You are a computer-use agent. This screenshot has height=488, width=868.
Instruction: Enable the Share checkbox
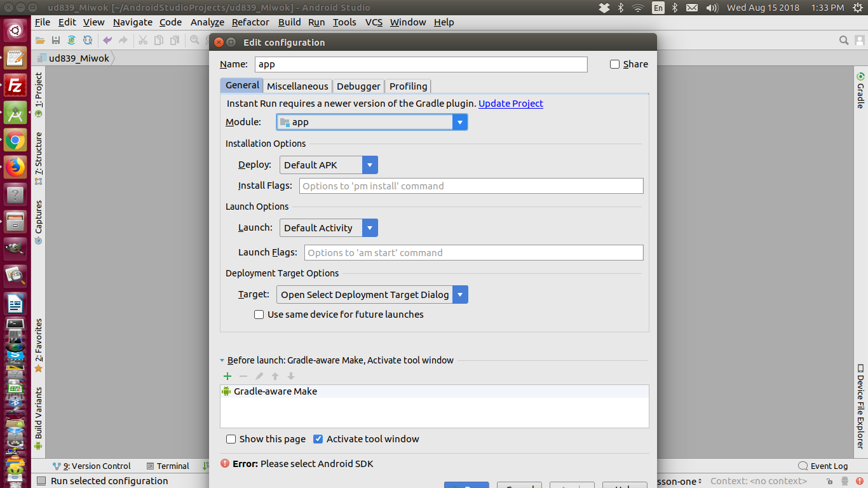pos(614,64)
